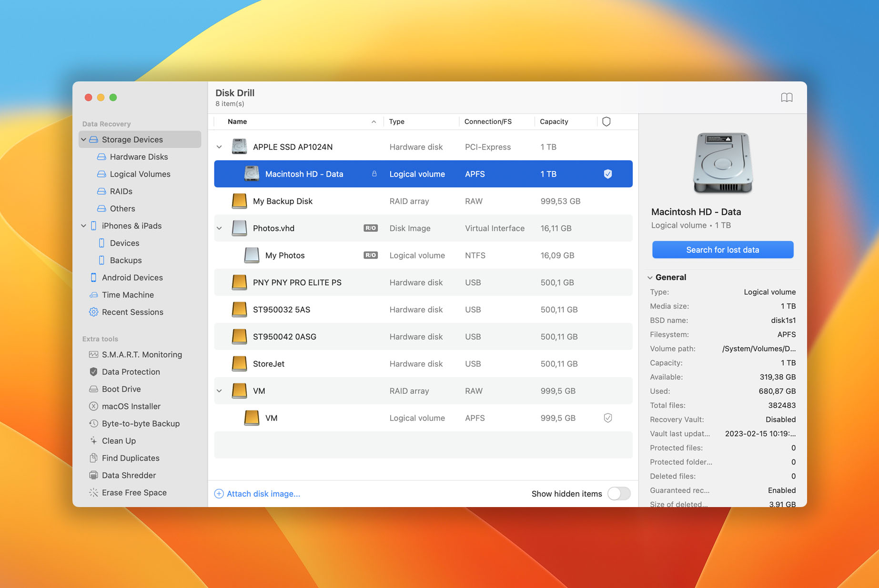
Task: Select the My Photos logical volume
Action: pos(423,255)
